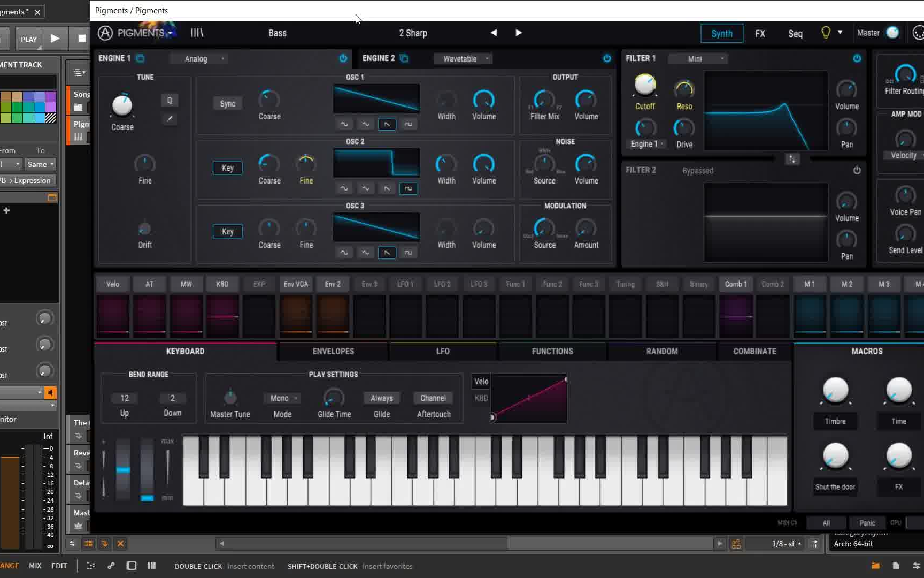Go to the next preset arrow
The image size is (924, 578).
(518, 33)
